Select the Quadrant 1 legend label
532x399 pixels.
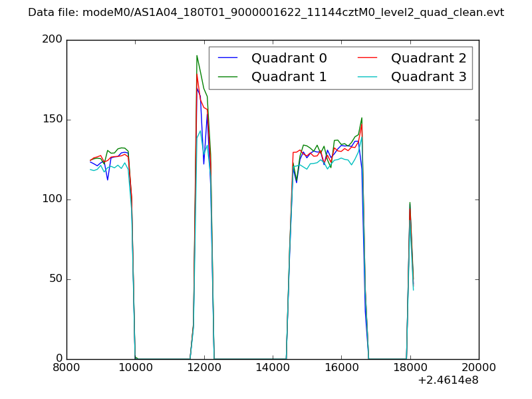coord(289,77)
